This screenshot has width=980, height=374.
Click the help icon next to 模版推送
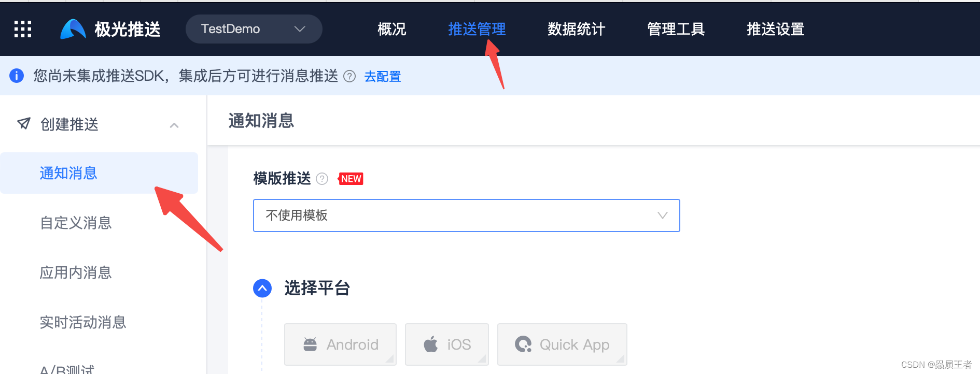(x=322, y=179)
